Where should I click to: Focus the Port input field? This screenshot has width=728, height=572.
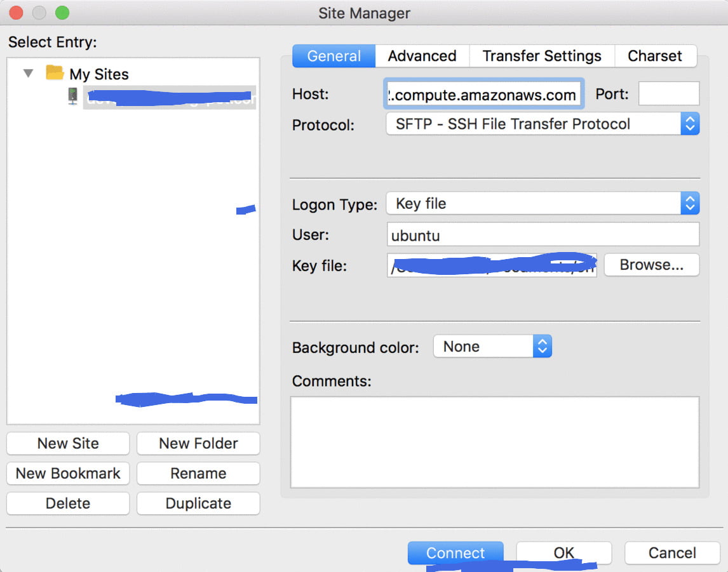click(x=668, y=94)
